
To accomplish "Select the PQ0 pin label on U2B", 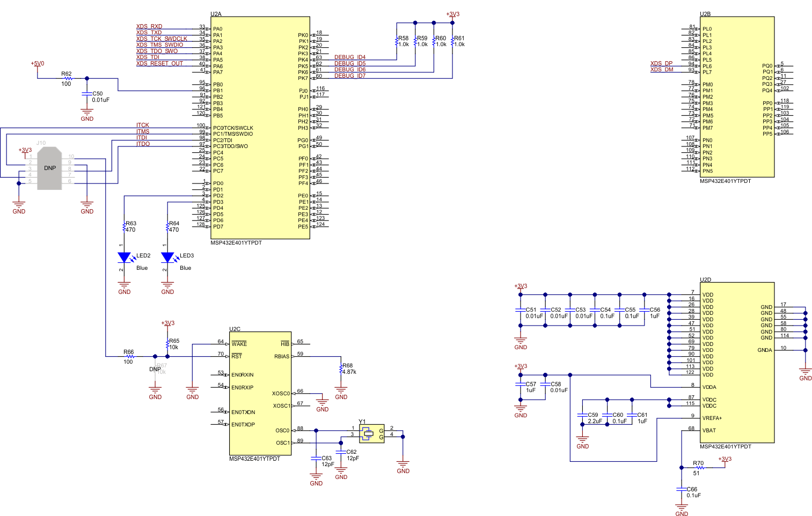I will point(767,66).
